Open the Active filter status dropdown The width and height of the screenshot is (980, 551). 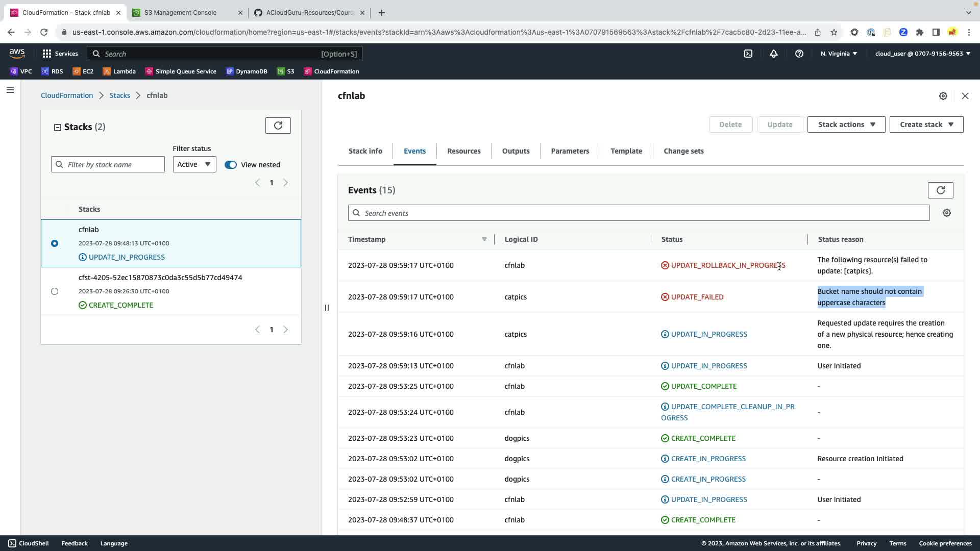point(194,164)
